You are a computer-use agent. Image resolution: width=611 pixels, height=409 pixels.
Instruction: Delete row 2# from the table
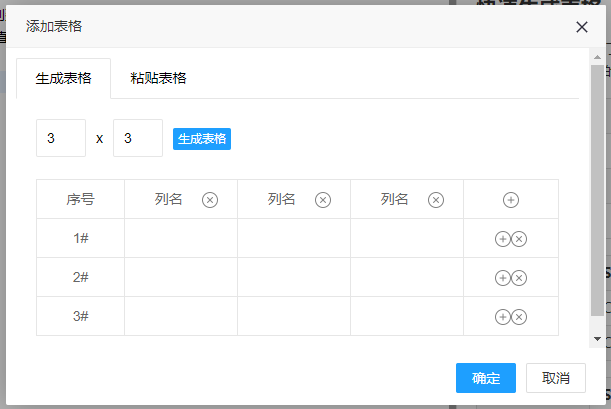[x=519, y=278]
